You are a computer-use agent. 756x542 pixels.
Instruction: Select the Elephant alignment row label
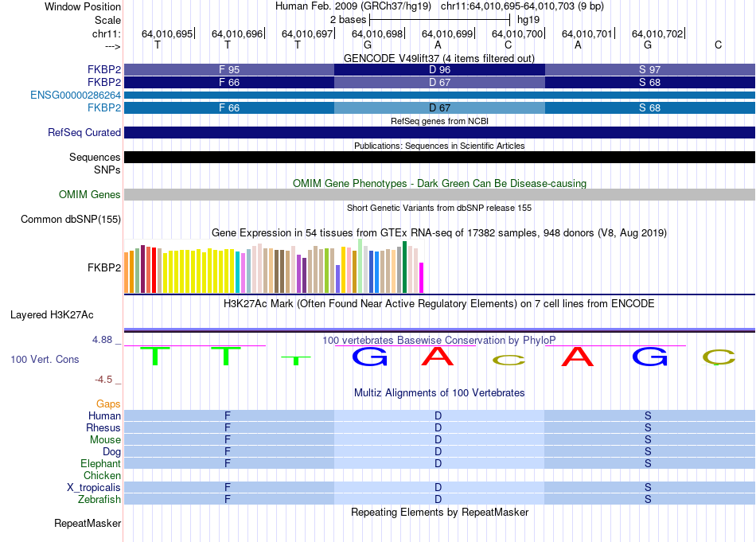(100, 463)
